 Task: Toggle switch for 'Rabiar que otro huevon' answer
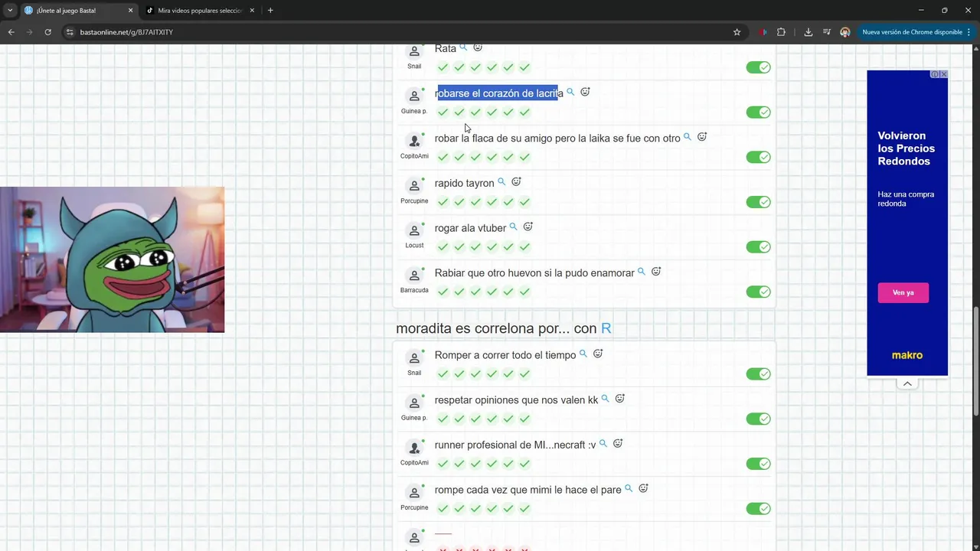click(758, 292)
